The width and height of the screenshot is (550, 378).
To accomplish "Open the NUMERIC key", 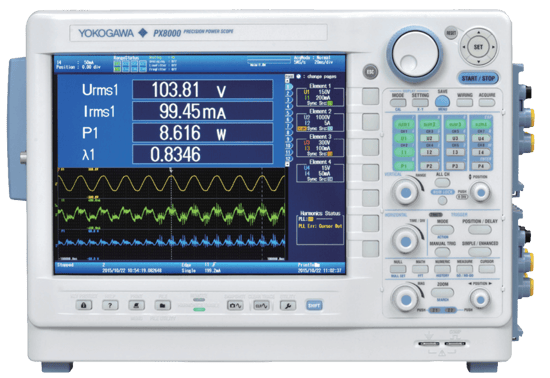I will click(442, 269).
